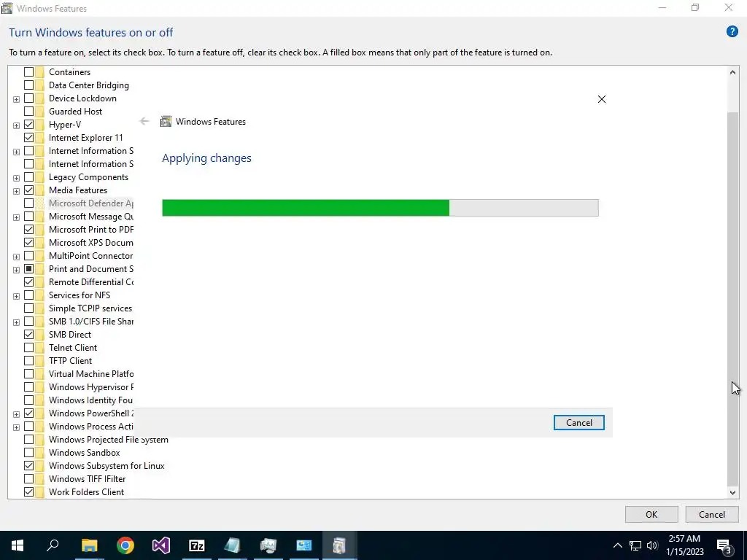Show hidden tray icons
Viewport: 747px width, 560px height.
617,545
